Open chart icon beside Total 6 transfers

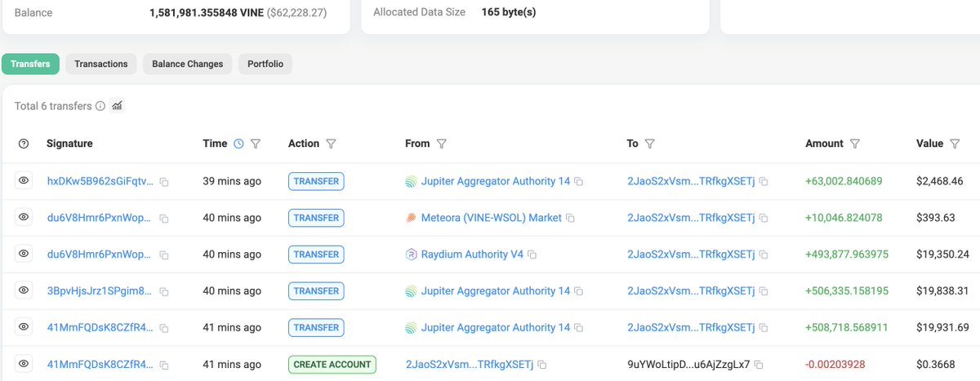pos(117,106)
